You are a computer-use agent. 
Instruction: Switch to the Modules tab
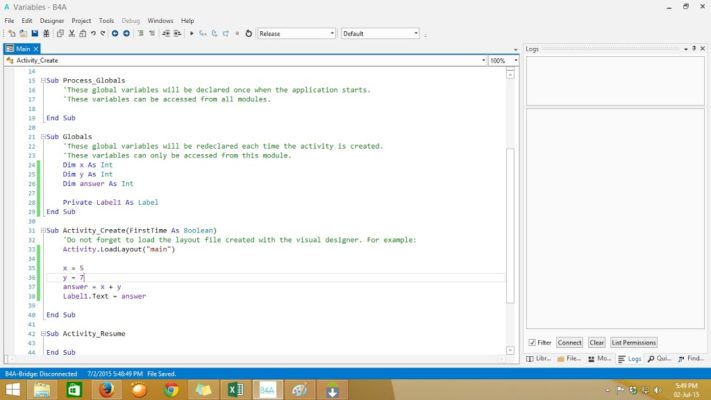[x=599, y=359]
